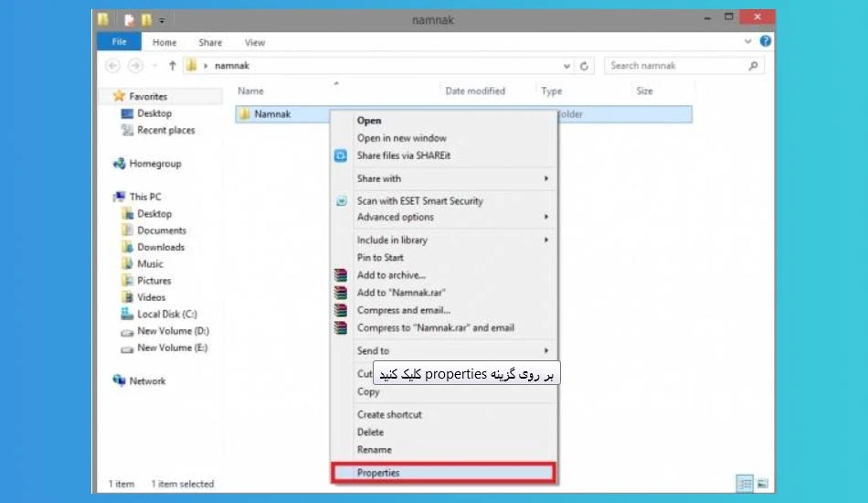Select Open in the context menu
This screenshot has width=868, height=503.
pyautogui.click(x=369, y=120)
